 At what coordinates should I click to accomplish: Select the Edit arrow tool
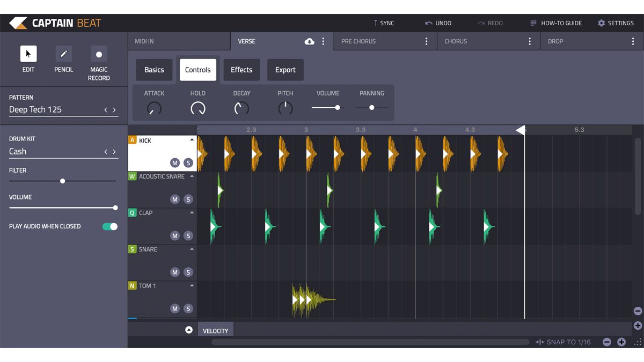pyautogui.click(x=28, y=54)
